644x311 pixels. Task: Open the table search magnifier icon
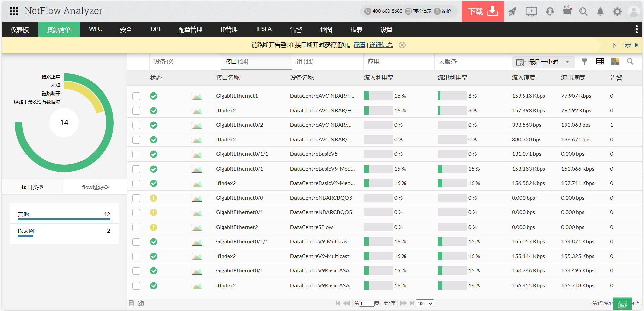click(x=630, y=62)
